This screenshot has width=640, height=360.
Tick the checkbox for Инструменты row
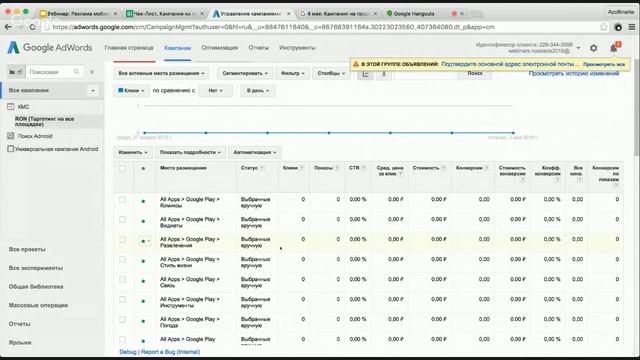[122, 300]
